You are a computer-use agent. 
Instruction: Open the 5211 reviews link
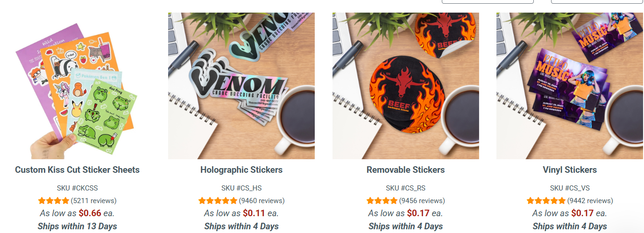[93, 201]
